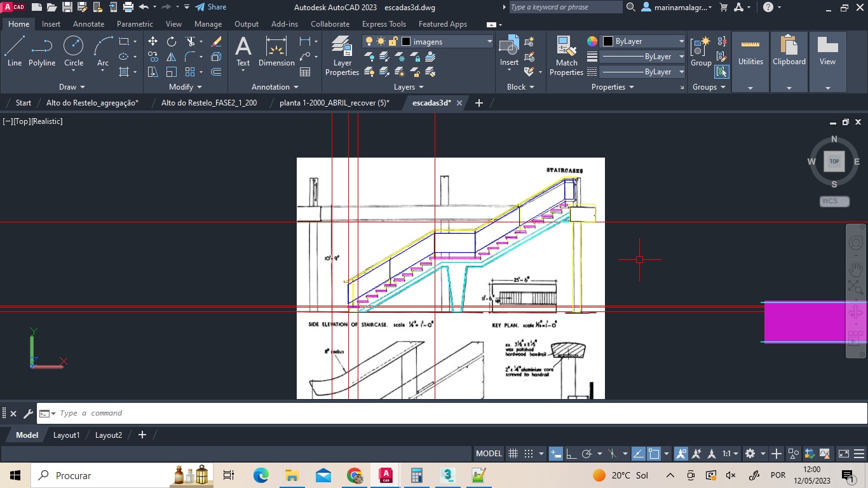The height and width of the screenshot is (488, 868).
Task: Toggle dynamic input in status bar
Action: click(x=555, y=454)
